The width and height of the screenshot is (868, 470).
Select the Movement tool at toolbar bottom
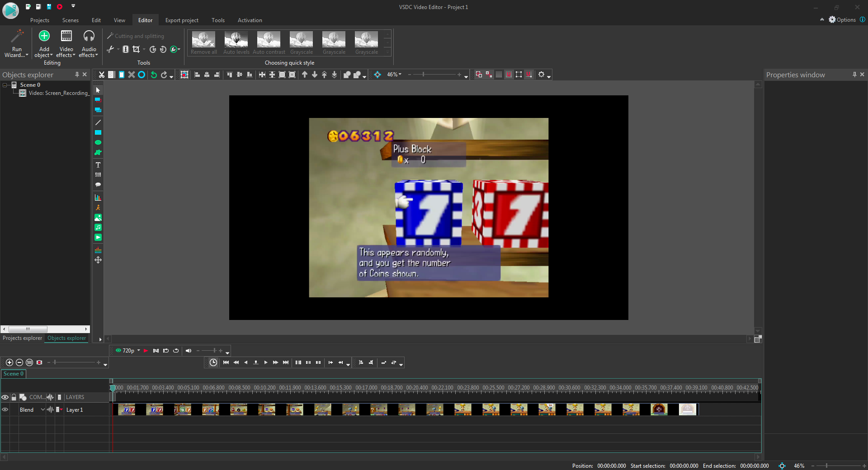pyautogui.click(x=98, y=260)
